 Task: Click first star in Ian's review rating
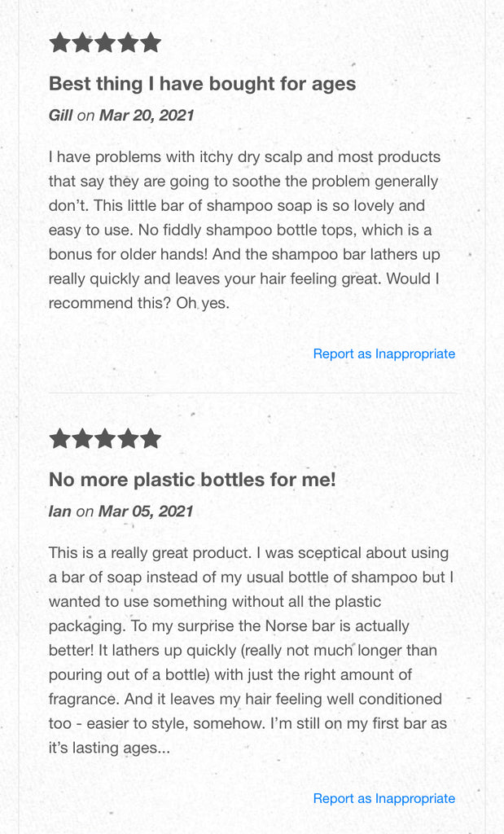click(x=60, y=439)
